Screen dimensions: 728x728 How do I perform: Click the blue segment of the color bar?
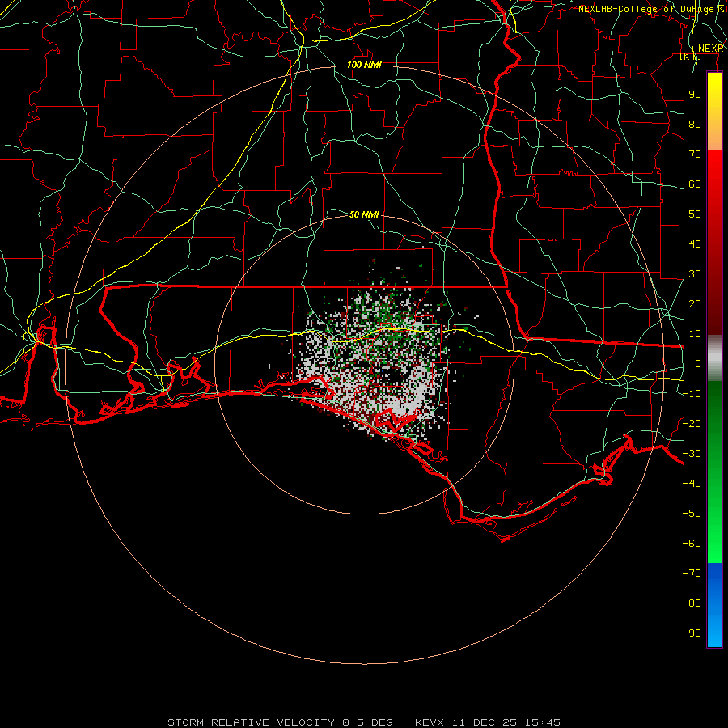(x=714, y=605)
